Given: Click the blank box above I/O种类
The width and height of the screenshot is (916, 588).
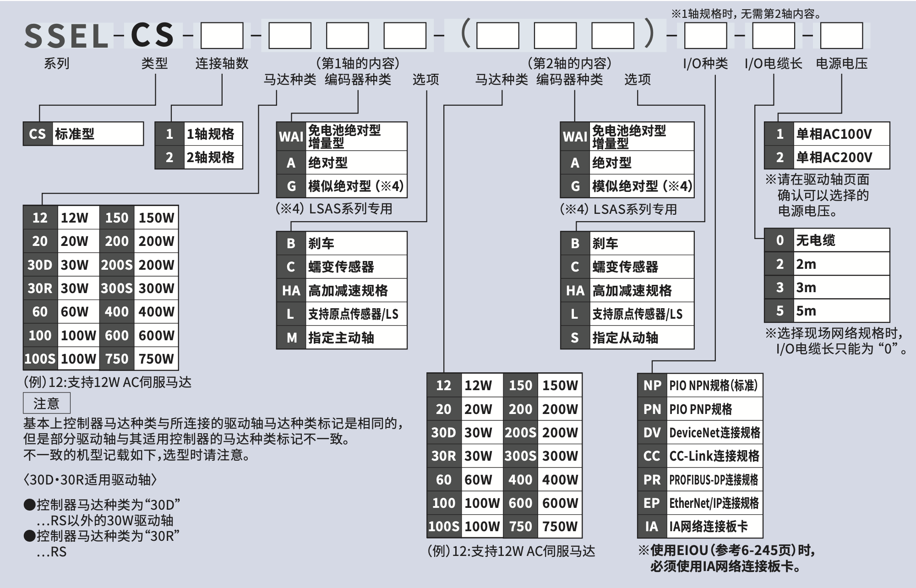Looking at the screenshot, I should click(705, 36).
